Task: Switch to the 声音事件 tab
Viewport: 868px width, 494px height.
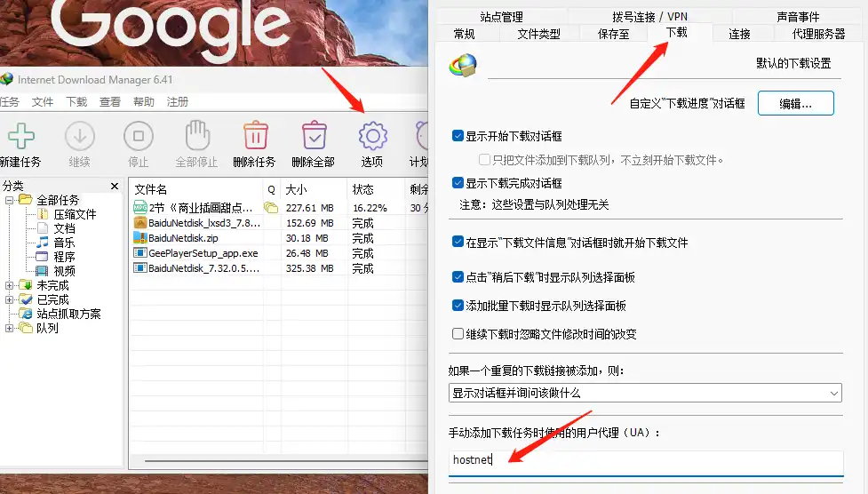Action: tap(798, 17)
